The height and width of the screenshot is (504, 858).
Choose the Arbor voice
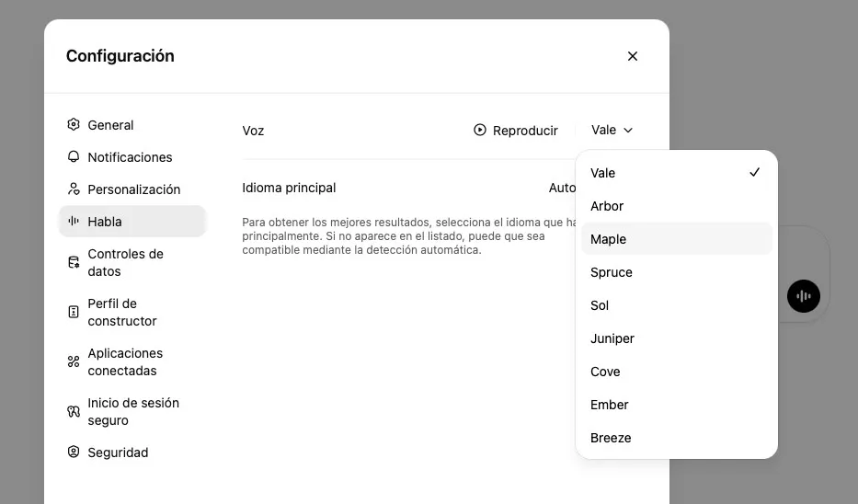pos(677,206)
